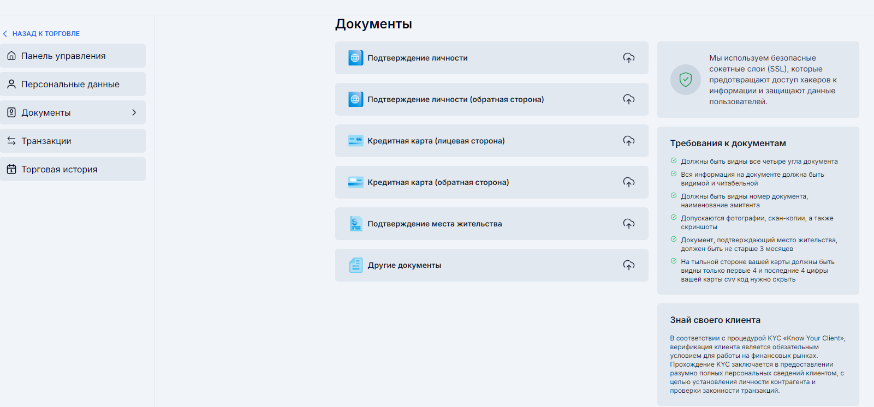Click the НАЗАД К ТОРГОВЛЕ link
The width and height of the screenshot is (874, 407).
(x=46, y=34)
